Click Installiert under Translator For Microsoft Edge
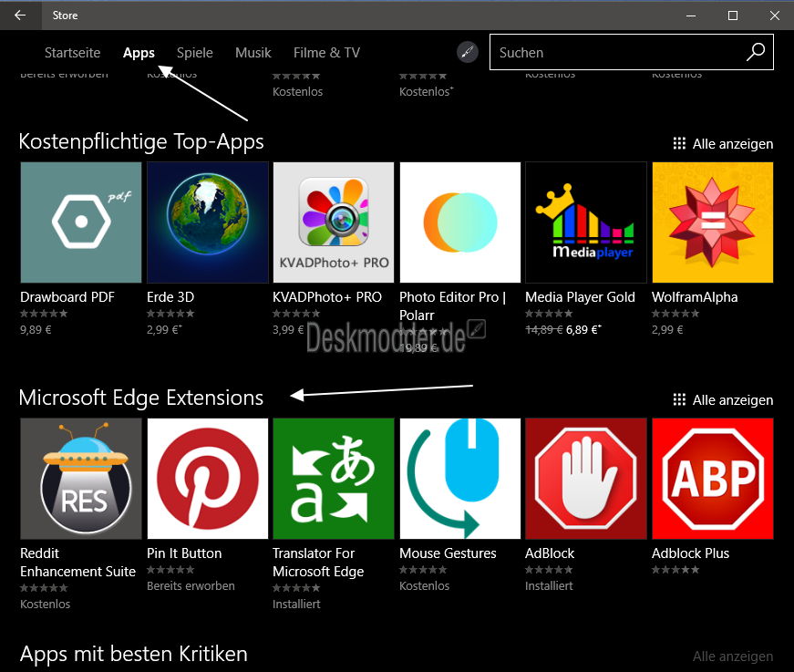This screenshot has width=794, height=672. pyautogui.click(x=296, y=605)
